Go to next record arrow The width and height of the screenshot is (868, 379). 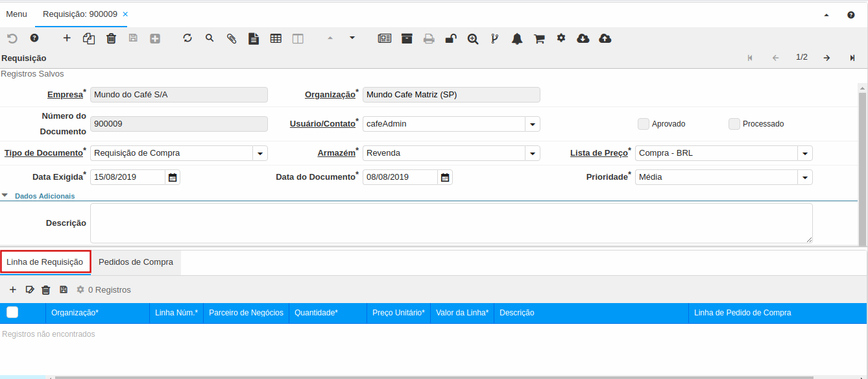(x=826, y=58)
